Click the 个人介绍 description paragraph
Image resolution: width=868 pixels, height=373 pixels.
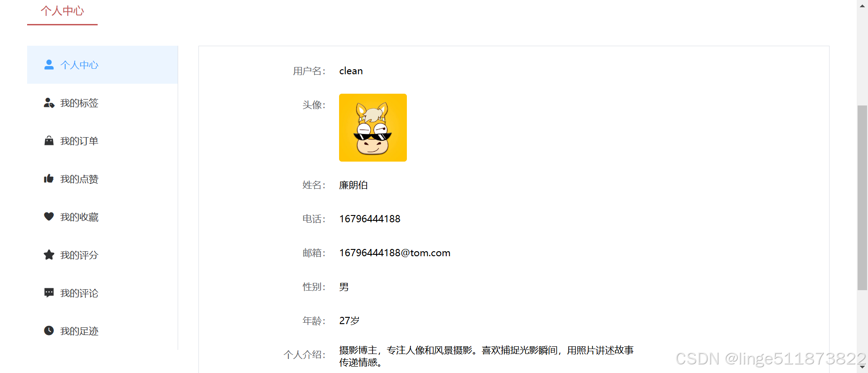486,356
